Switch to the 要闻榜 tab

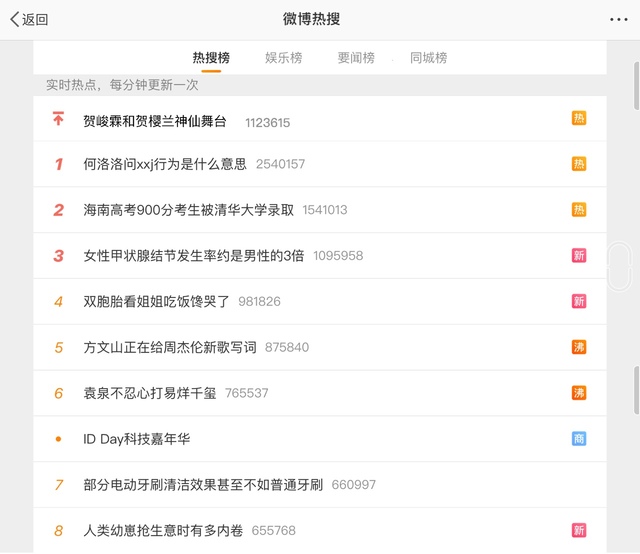tap(356, 58)
